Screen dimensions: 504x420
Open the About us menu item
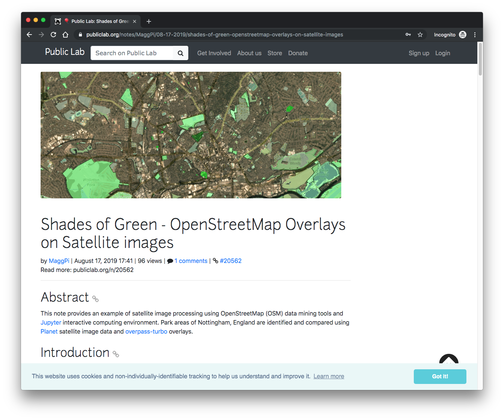(249, 53)
